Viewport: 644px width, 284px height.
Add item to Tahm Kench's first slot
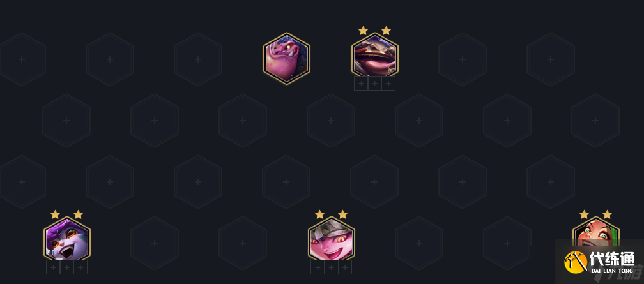click(361, 84)
